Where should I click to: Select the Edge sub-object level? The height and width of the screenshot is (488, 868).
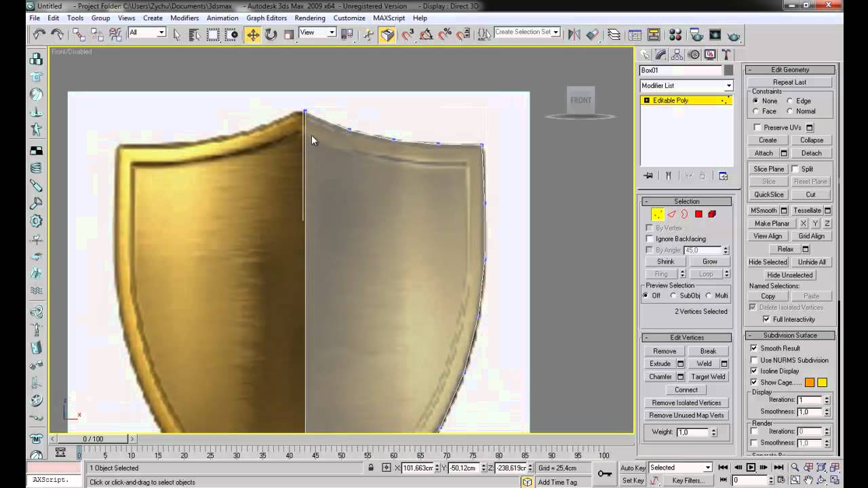click(671, 214)
